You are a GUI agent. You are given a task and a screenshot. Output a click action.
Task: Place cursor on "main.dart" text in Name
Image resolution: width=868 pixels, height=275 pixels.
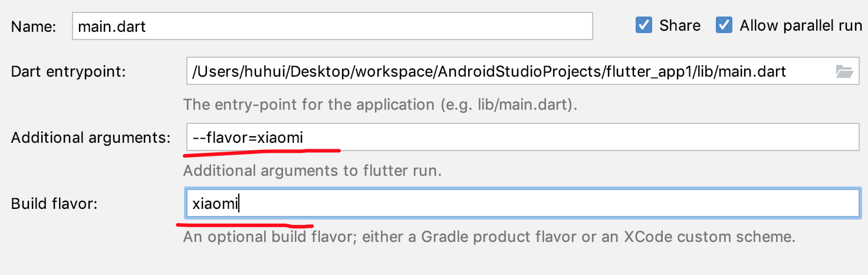coord(112,27)
